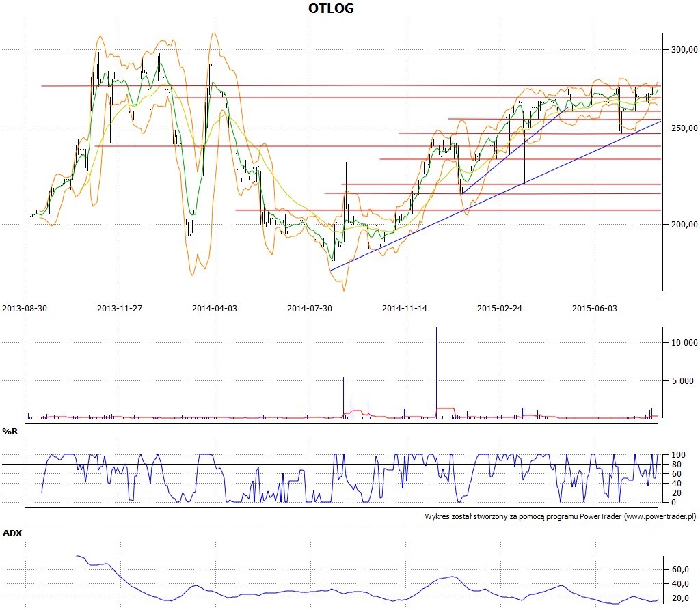Click the %R indicator label
700x610 pixels.
tap(10, 432)
